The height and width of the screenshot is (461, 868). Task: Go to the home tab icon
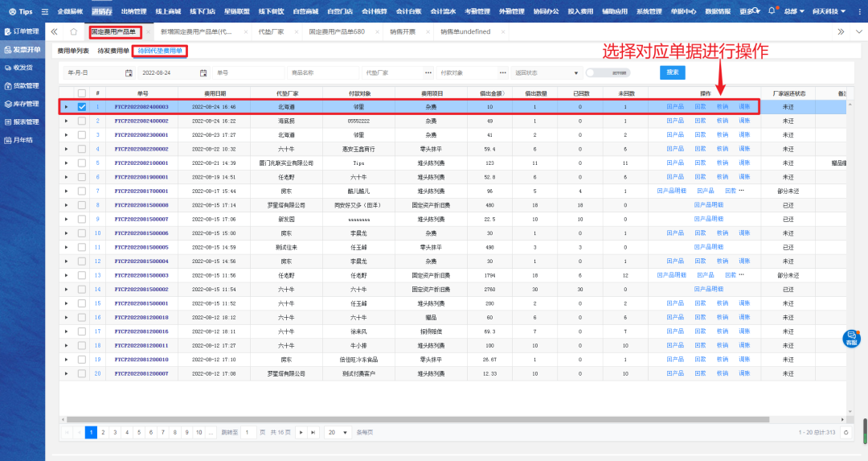point(74,31)
